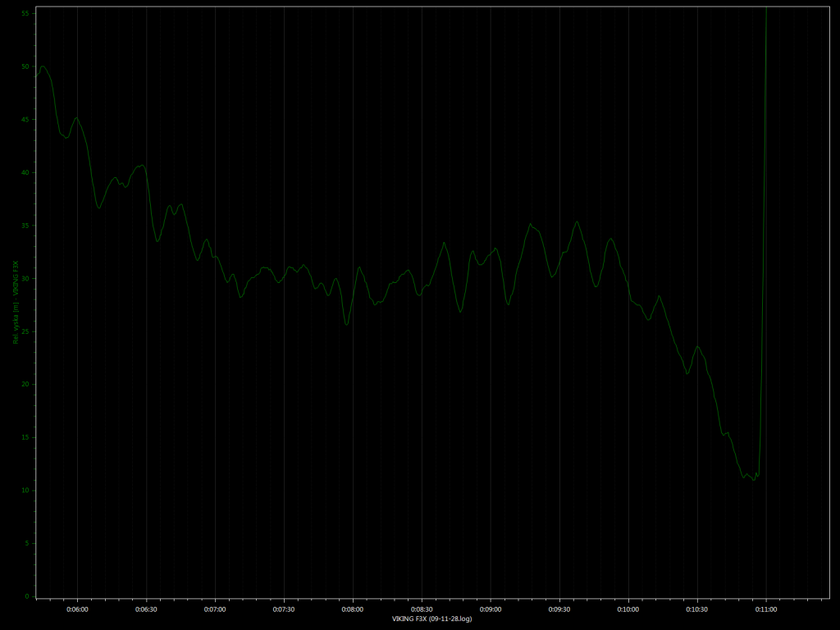
Task: Click the 20 value on altitude axis
Action: click(25, 384)
